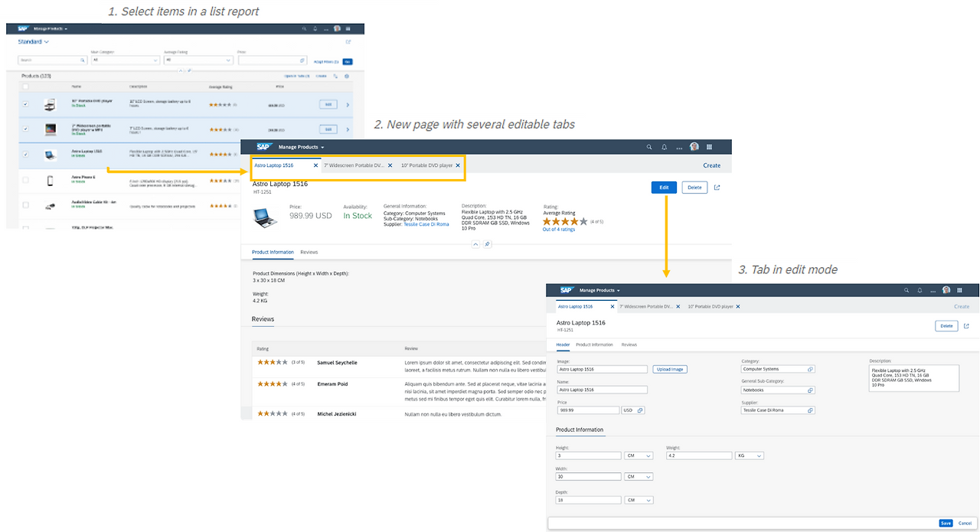This screenshot has width=980, height=532.
Task: Click share icon next to Delete in display-mode page
Action: point(717,187)
